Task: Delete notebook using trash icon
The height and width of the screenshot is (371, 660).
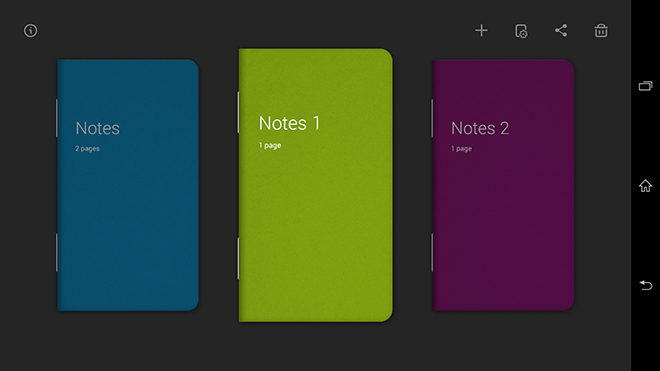Action: [601, 30]
